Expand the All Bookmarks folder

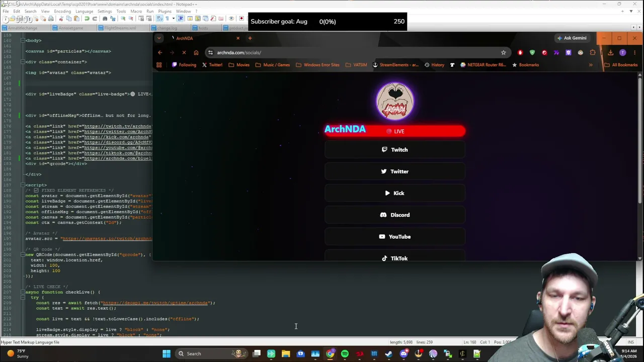coord(621,65)
